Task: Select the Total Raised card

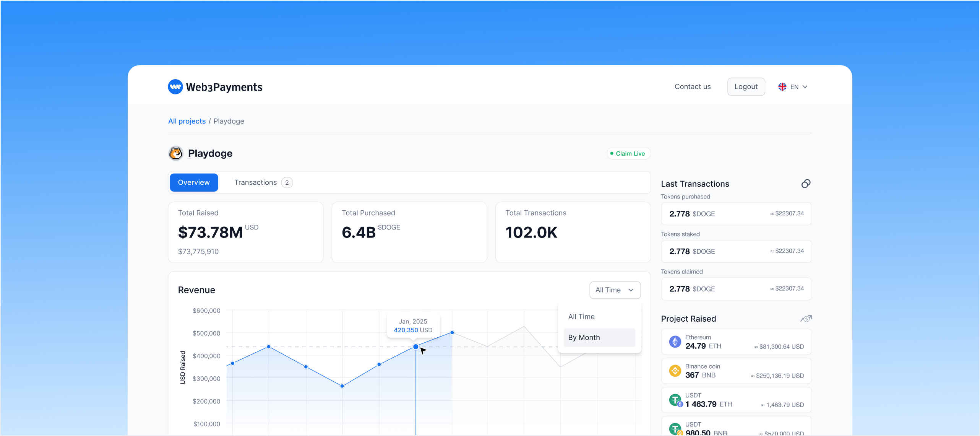Action: tap(246, 233)
